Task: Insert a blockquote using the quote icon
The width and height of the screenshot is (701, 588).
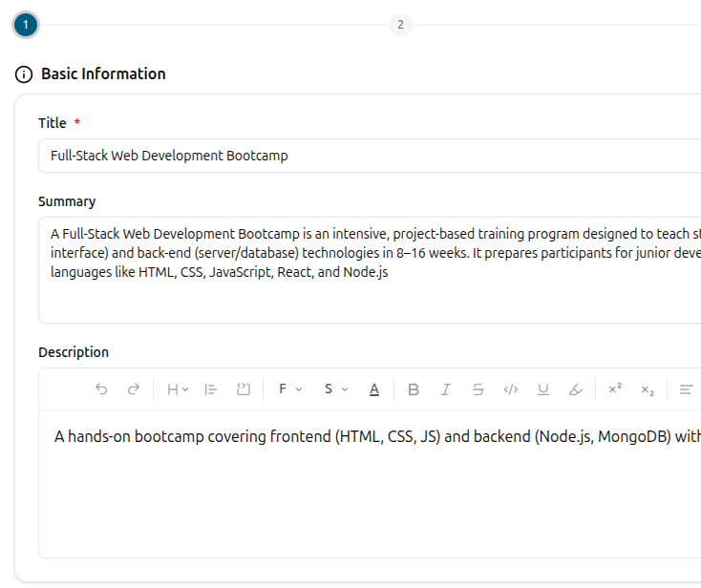Action: pos(244,389)
